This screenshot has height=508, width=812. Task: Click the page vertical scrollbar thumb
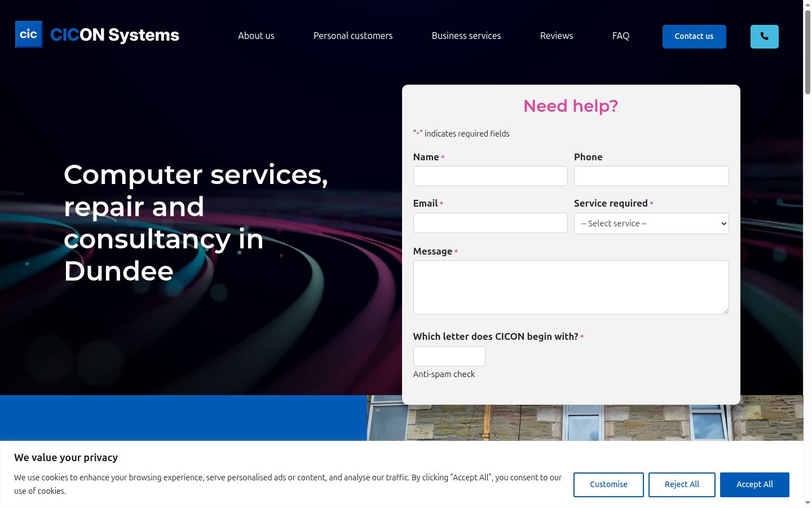coord(807,52)
